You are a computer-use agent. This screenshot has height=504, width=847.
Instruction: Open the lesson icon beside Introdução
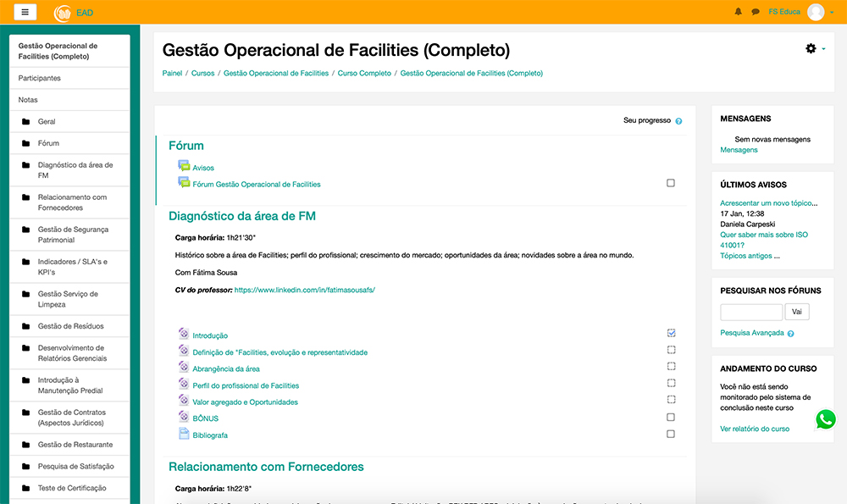[180, 335]
